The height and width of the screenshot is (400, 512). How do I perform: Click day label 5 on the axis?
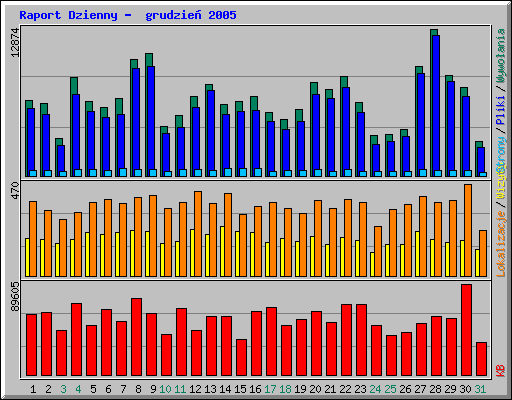(93, 389)
